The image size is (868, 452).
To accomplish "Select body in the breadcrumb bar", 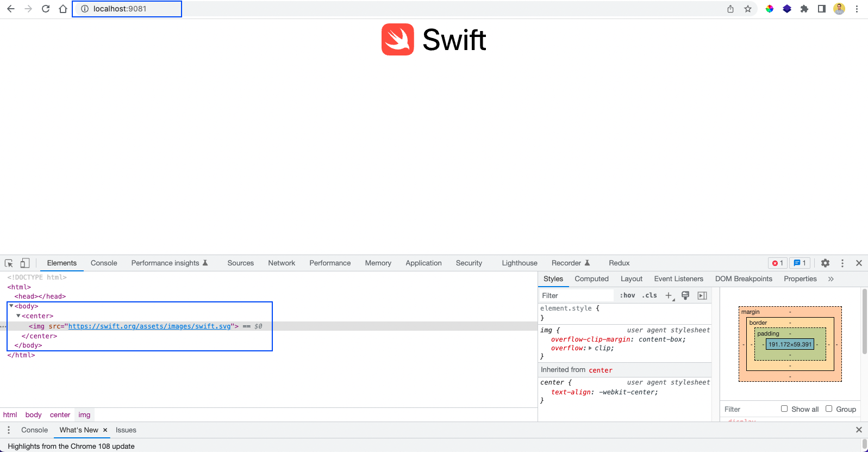I will tap(33, 415).
